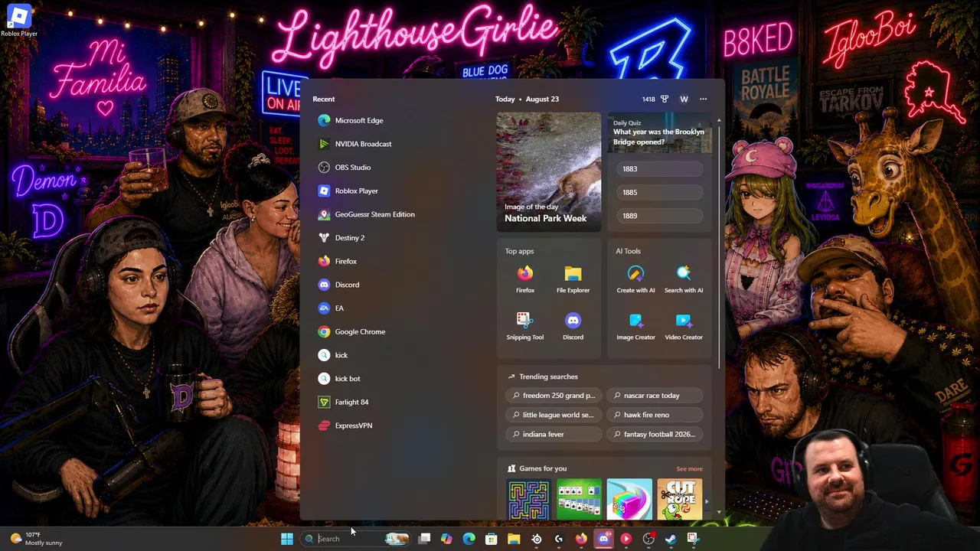This screenshot has height=551, width=980.
Task: Open Snipping Tool on the taskbar
Action: 693,539
